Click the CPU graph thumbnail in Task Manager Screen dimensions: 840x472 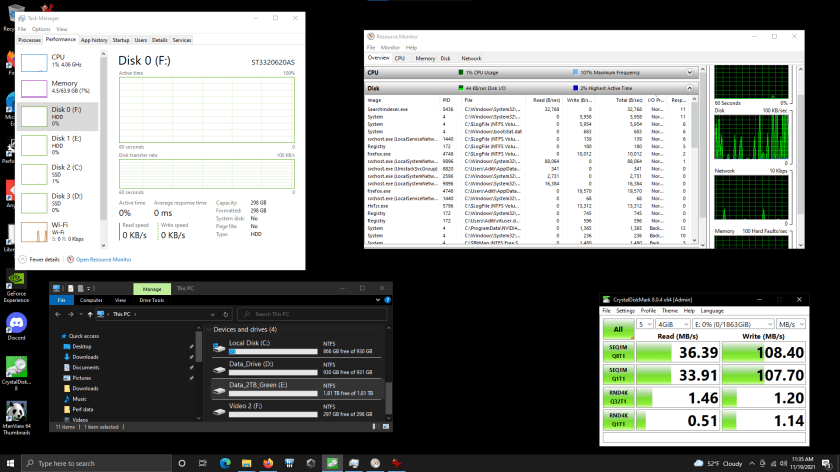pos(35,62)
